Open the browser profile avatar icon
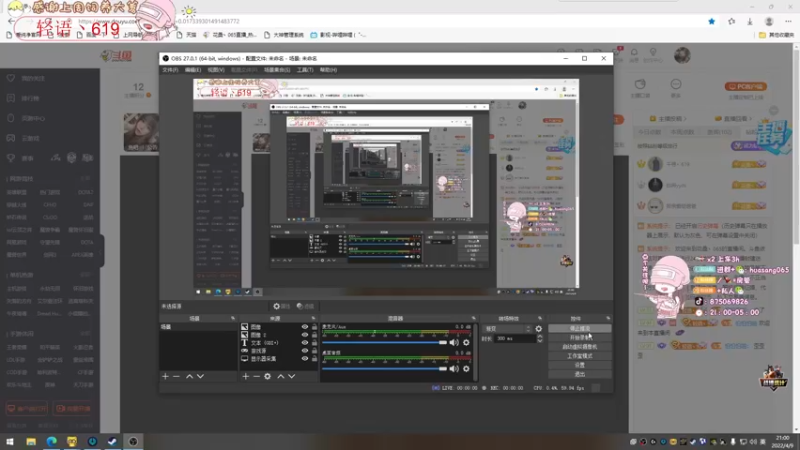This screenshot has width=800, height=450. (x=769, y=21)
